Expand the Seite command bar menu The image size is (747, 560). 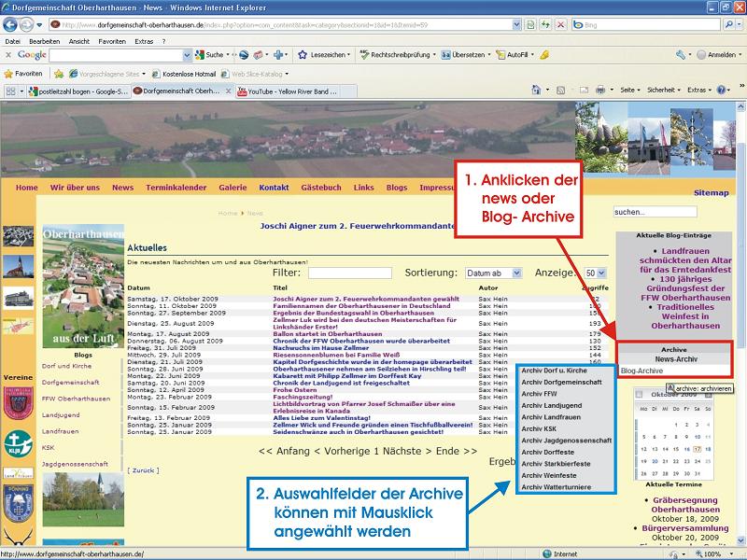pyautogui.click(x=629, y=90)
